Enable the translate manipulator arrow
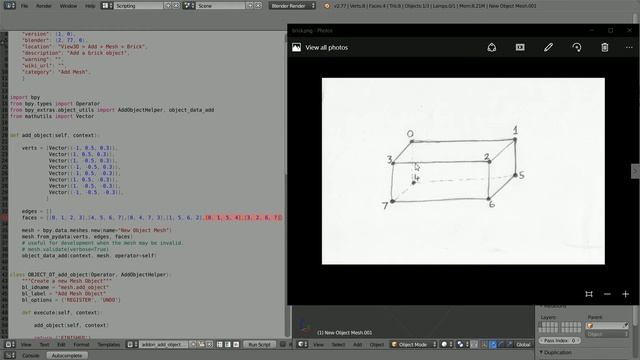The image size is (640, 360). tap(493, 344)
